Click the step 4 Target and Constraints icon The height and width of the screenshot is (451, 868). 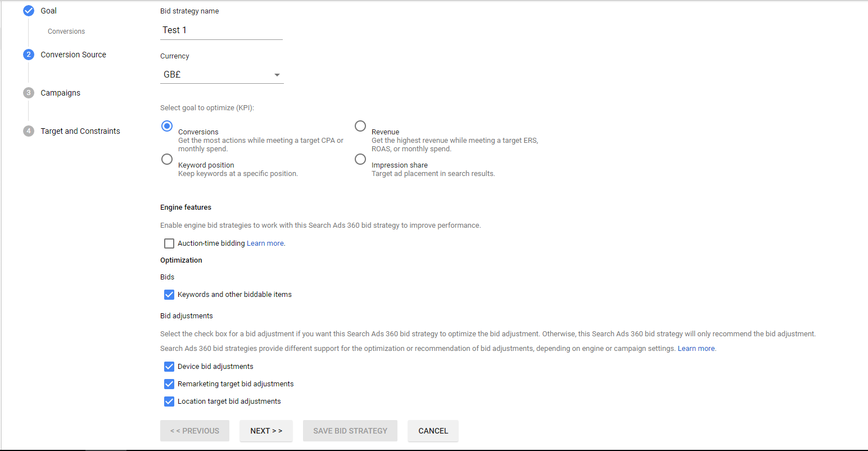coord(29,131)
